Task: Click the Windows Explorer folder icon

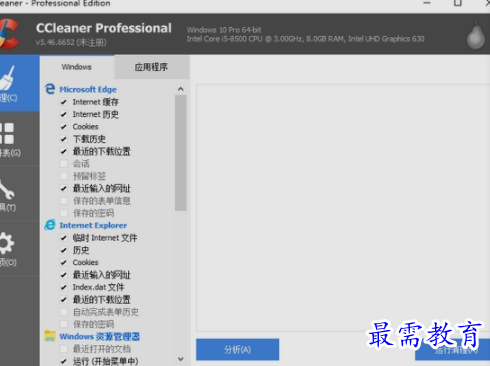Action: pyautogui.click(x=50, y=336)
